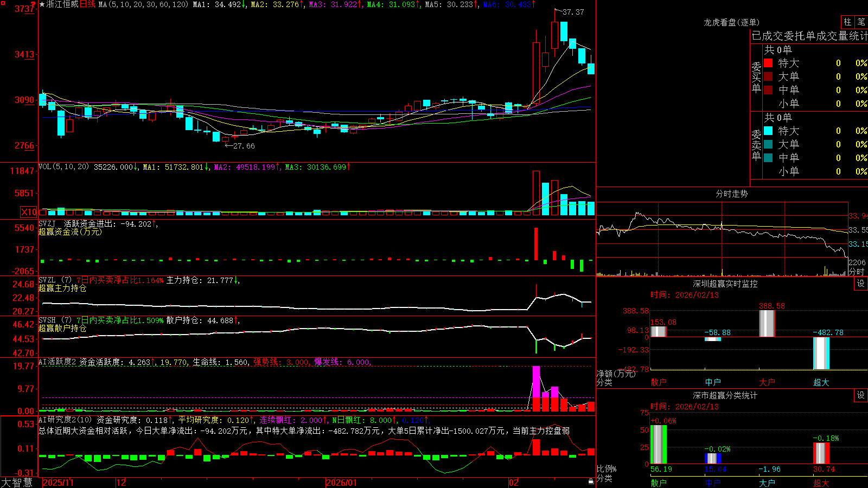868x488 pixels.
Task: Click the 笔 tick-mode button
Action: click(x=861, y=22)
